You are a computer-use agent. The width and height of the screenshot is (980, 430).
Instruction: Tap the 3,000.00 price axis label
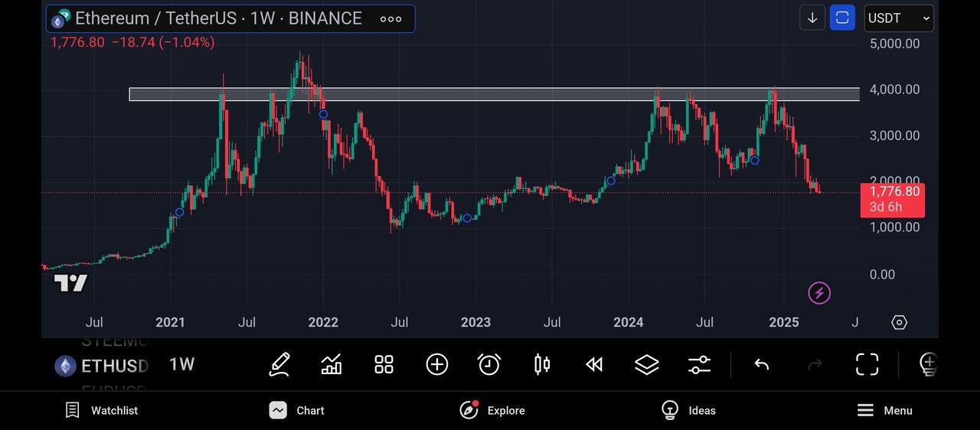(894, 135)
